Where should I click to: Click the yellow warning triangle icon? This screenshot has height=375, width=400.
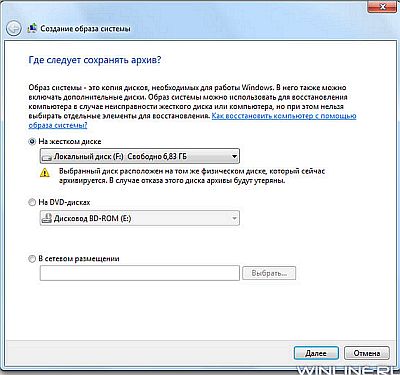point(45,173)
